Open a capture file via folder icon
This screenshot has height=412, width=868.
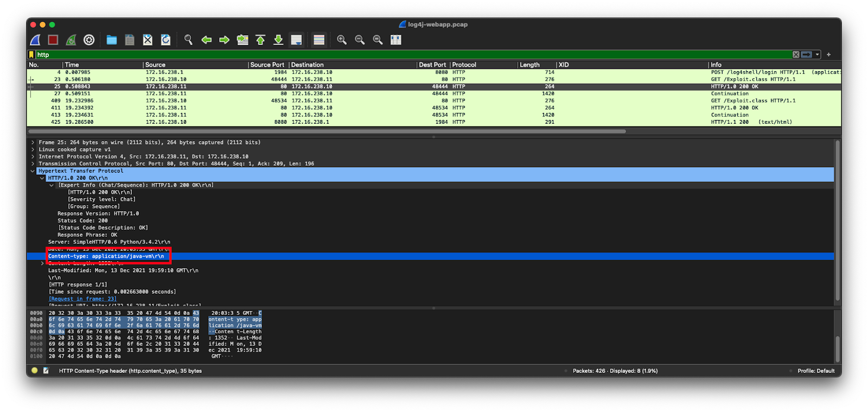pos(112,40)
